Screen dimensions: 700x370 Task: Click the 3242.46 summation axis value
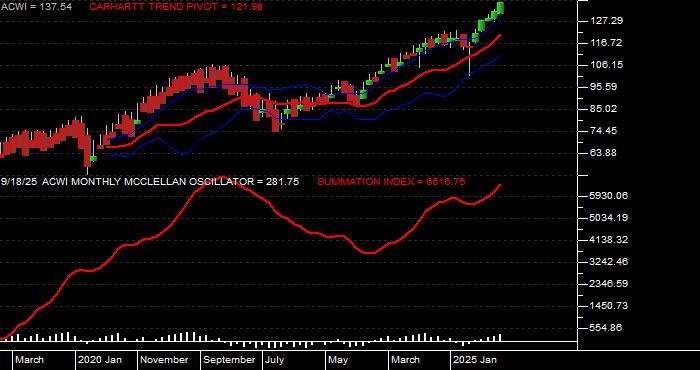point(609,262)
